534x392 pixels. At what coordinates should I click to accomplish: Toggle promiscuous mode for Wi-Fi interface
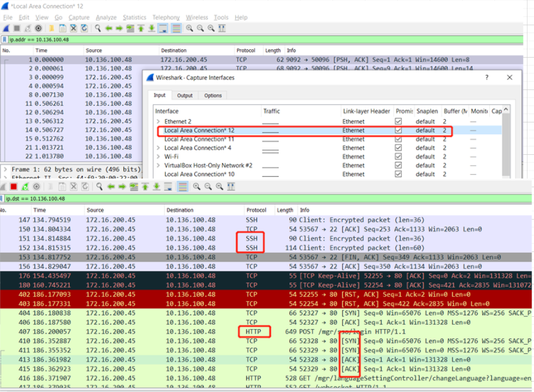click(398, 156)
